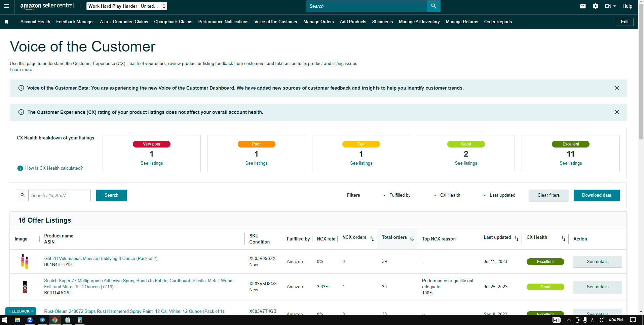The image size is (644, 325).
Task: Open Performance Notifications
Action: click(x=223, y=22)
